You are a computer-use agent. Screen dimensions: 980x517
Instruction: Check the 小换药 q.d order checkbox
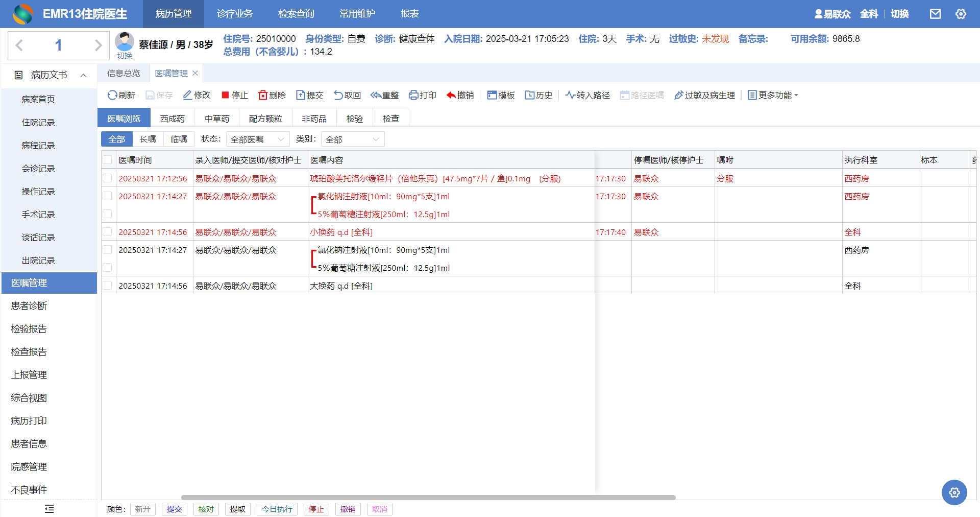point(107,232)
